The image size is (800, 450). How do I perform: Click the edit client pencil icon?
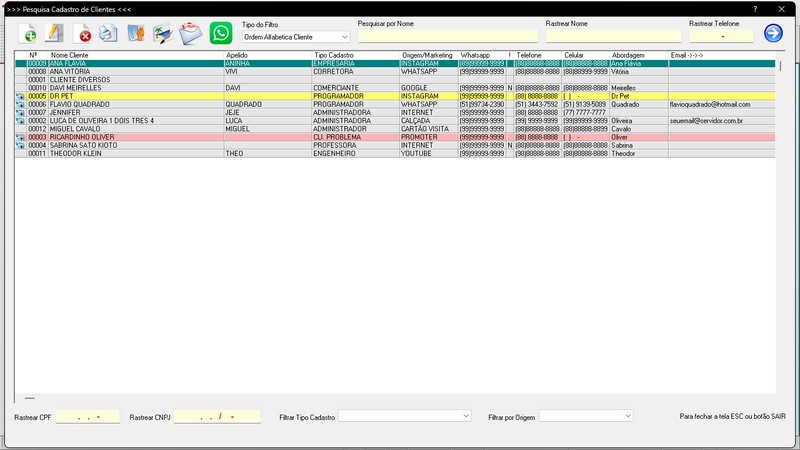click(x=54, y=33)
